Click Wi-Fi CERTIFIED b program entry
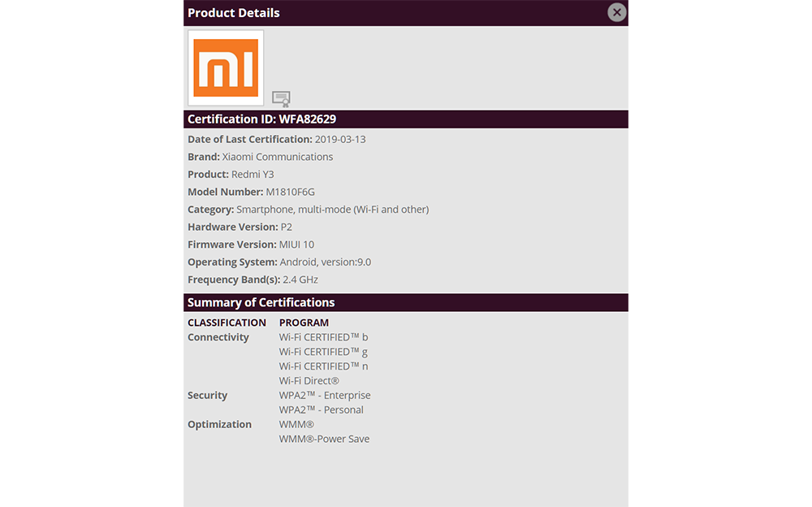812x507 pixels. click(324, 337)
